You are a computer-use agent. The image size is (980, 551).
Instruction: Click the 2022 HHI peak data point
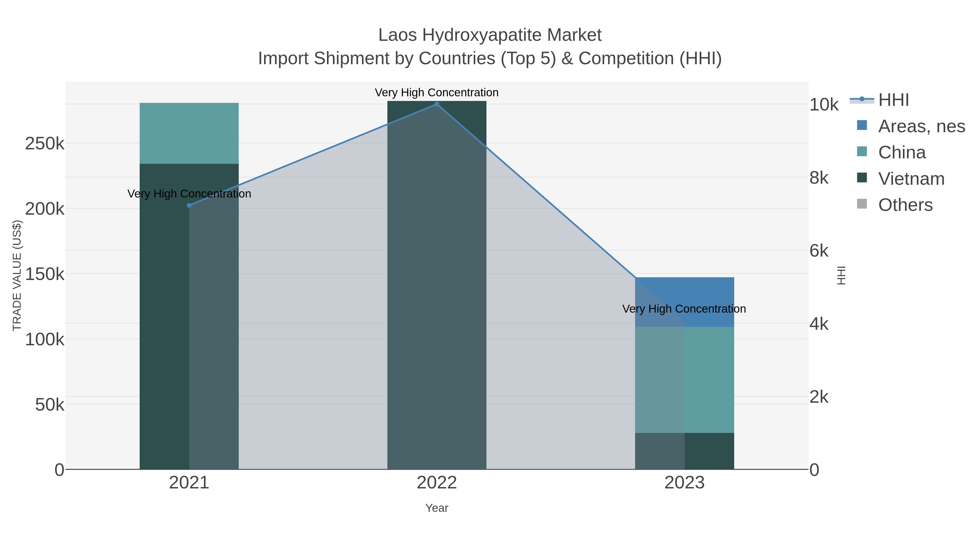click(x=437, y=104)
